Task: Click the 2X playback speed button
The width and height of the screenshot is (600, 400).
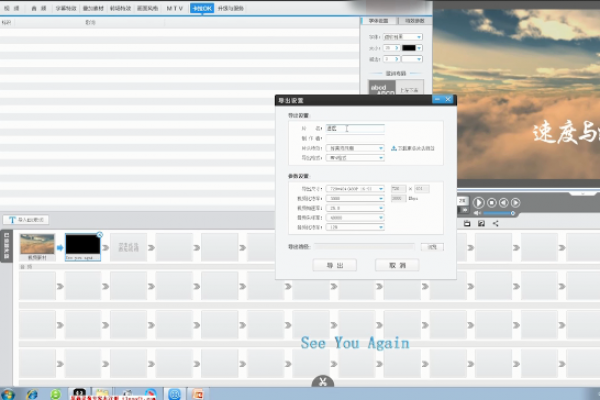Action: pos(462,201)
